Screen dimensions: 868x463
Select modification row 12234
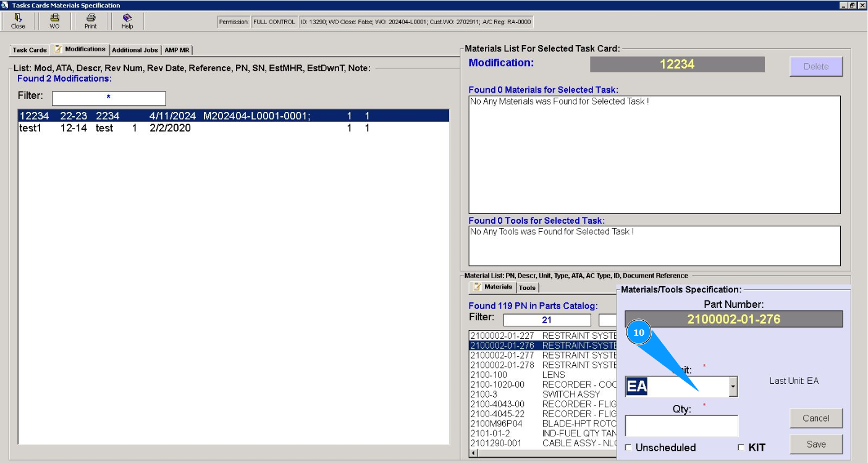[234, 116]
